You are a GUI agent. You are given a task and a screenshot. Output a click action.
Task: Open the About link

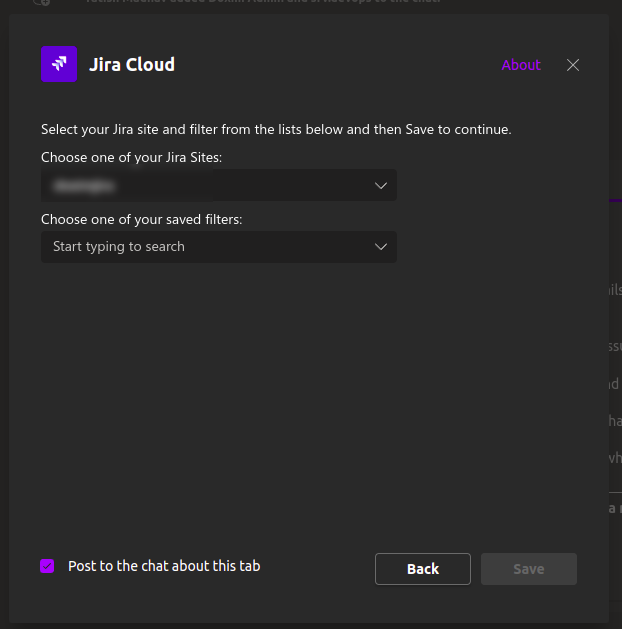(521, 65)
